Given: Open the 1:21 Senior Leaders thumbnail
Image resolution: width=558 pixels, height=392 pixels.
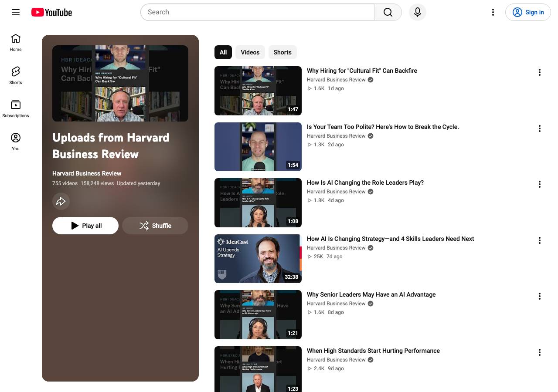Looking at the screenshot, I should (258, 314).
